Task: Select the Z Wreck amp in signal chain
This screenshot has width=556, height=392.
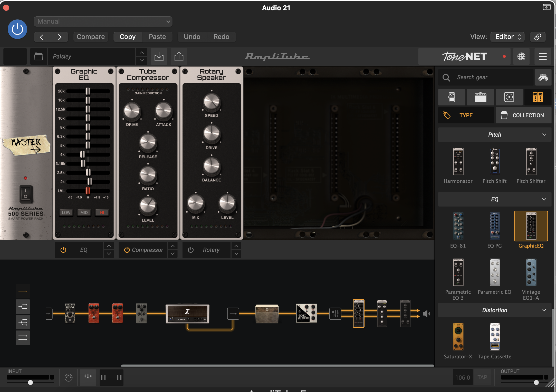Action: pos(187,313)
